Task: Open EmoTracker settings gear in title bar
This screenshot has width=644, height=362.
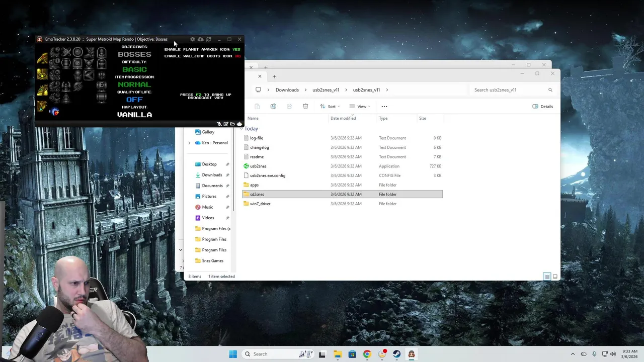Action: tap(192, 39)
